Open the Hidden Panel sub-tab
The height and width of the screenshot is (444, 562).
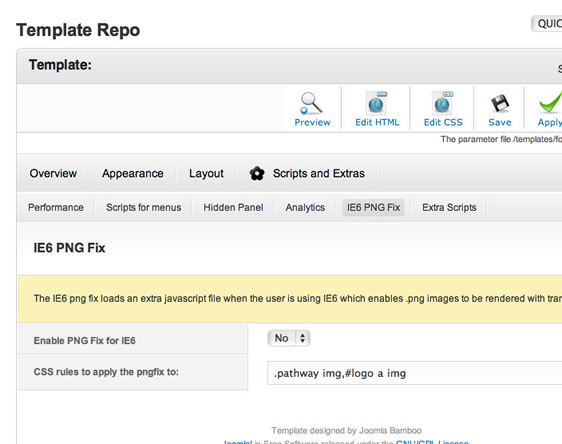[x=233, y=207]
